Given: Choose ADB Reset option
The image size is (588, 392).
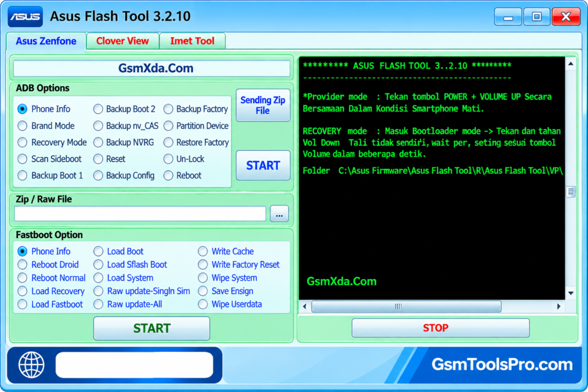Looking at the screenshot, I should click(98, 159).
